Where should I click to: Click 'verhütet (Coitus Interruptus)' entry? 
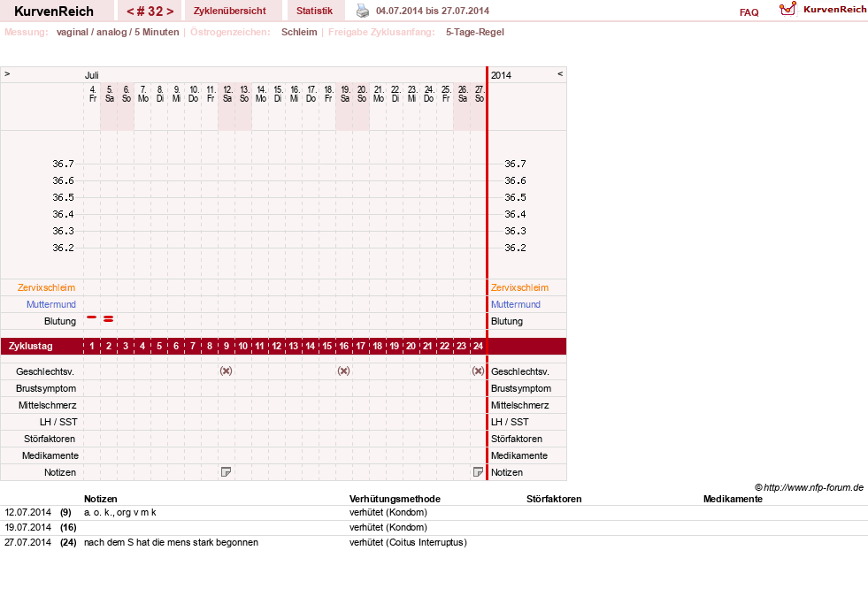(408, 542)
